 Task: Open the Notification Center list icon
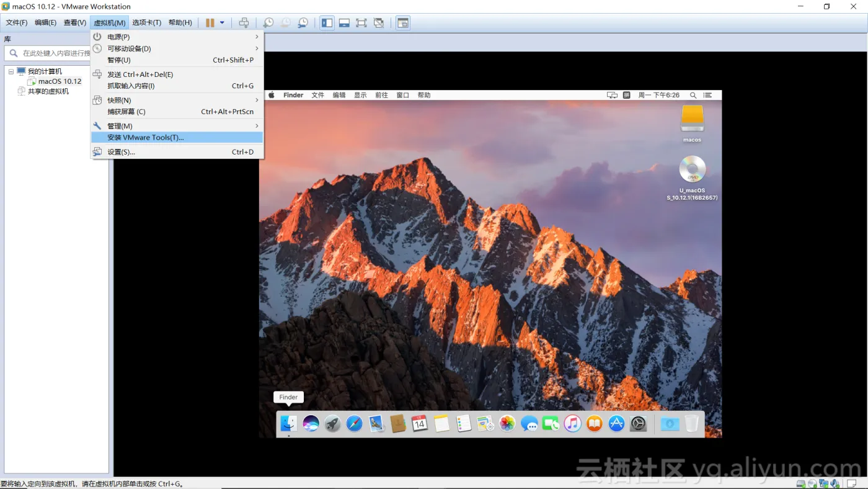click(x=708, y=95)
